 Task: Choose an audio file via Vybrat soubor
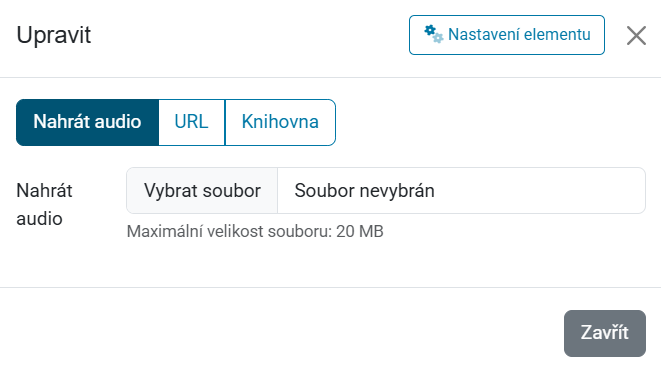point(202,190)
